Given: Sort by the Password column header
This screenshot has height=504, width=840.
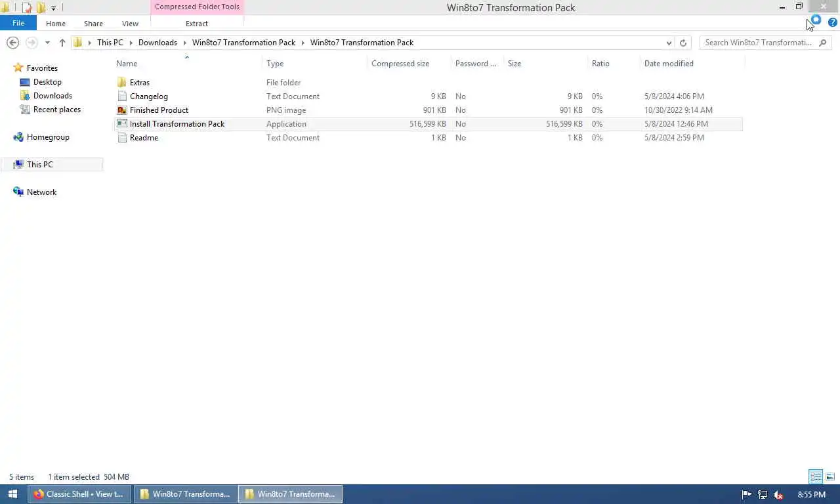Looking at the screenshot, I should coord(477,64).
